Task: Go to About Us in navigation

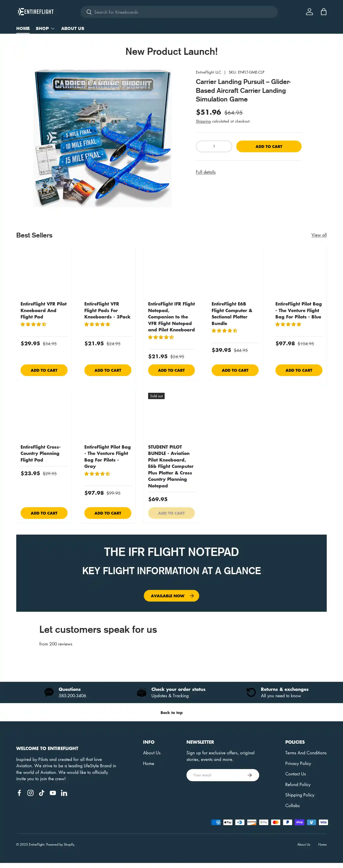Action: click(x=72, y=28)
